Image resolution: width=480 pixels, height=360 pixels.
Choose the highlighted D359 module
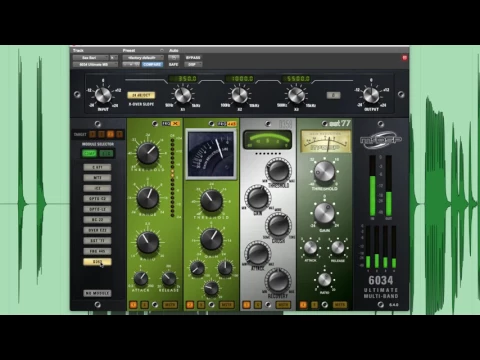click(97, 262)
